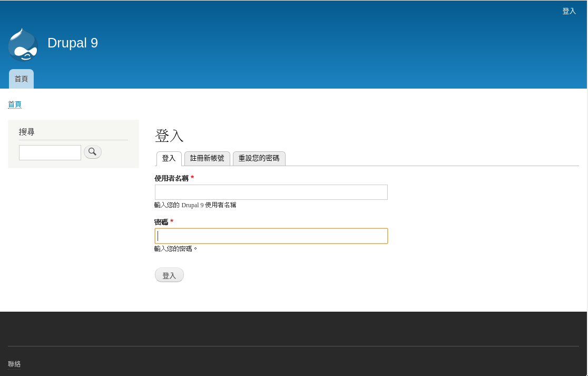Click the sidebar search text box

pos(50,152)
